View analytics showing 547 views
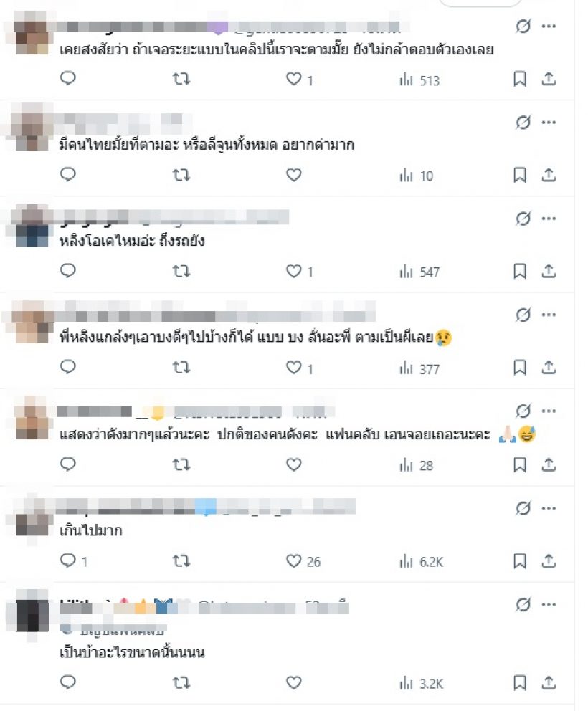This screenshot has height=711, width=588. [x=419, y=272]
